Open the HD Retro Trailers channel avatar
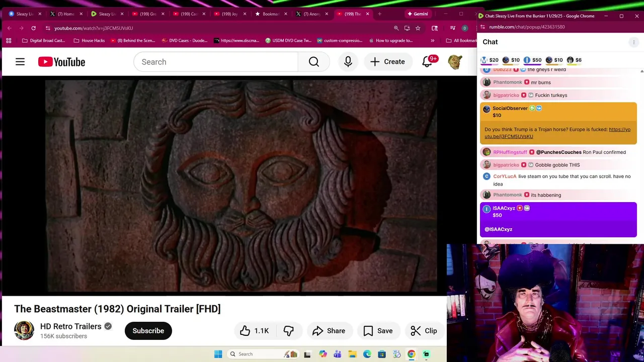 point(24,330)
